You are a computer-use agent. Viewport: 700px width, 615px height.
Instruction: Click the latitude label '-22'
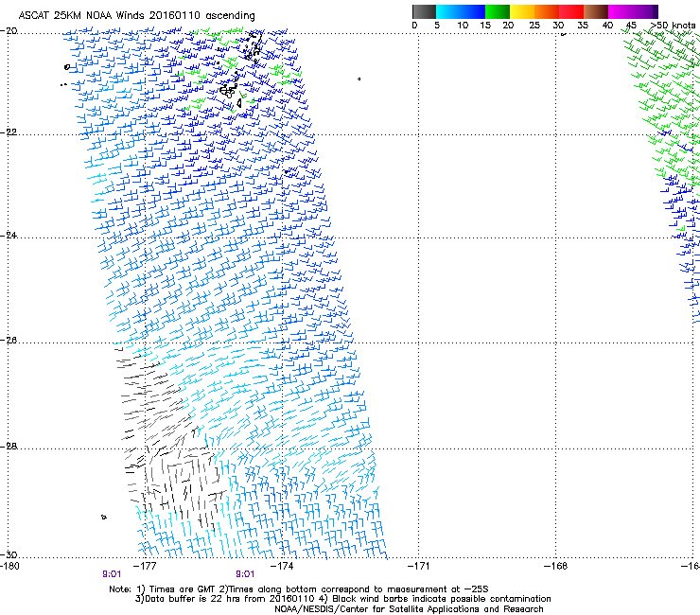pyautogui.click(x=9, y=132)
